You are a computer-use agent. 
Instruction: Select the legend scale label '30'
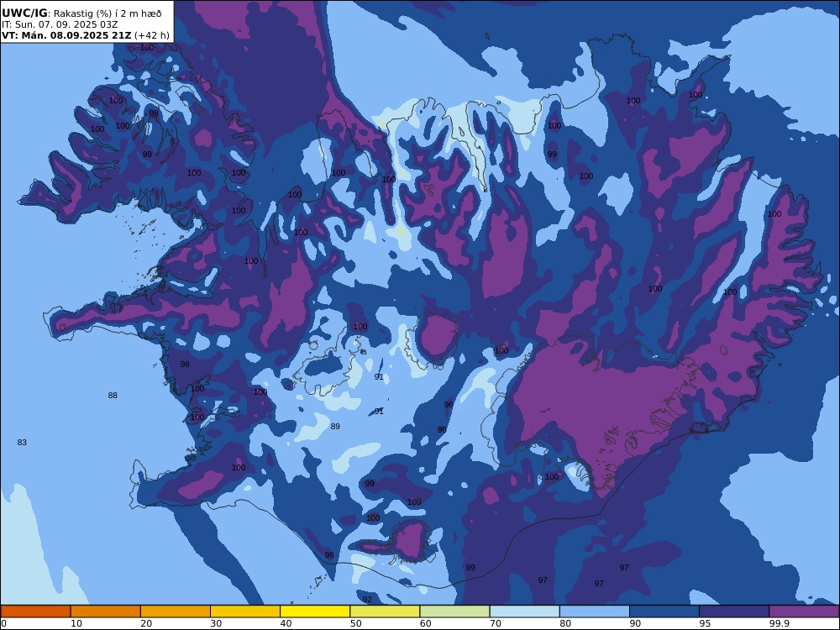217,623
